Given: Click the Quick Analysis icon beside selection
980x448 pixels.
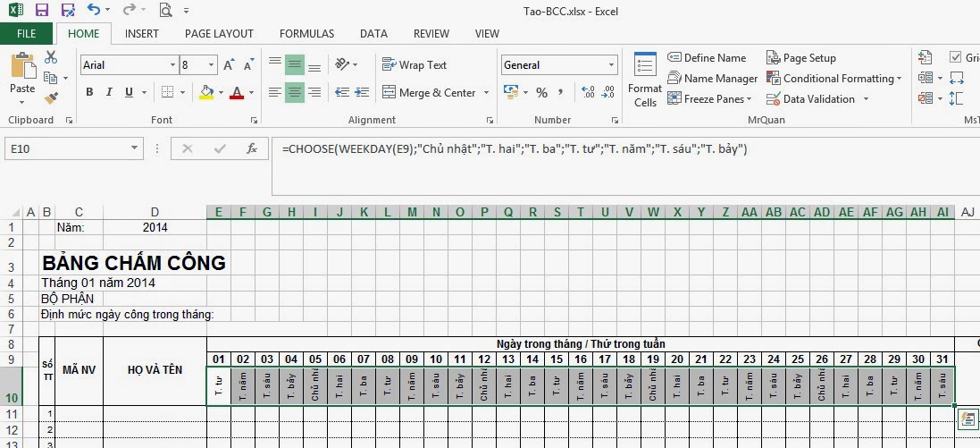Looking at the screenshot, I should click(x=967, y=418).
